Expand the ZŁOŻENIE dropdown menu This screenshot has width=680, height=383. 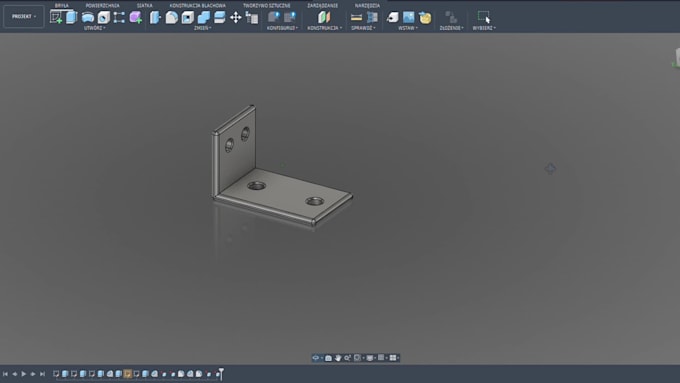coord(451,28)
